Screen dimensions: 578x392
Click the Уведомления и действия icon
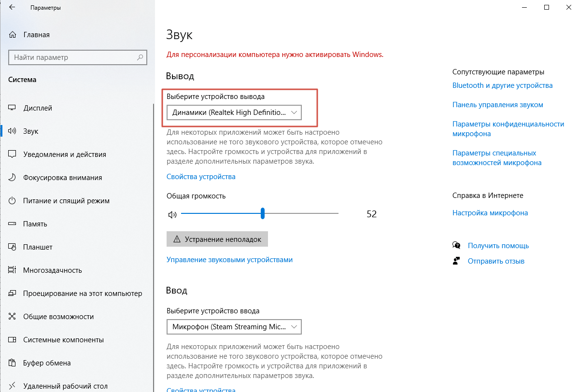click(13, 154)
